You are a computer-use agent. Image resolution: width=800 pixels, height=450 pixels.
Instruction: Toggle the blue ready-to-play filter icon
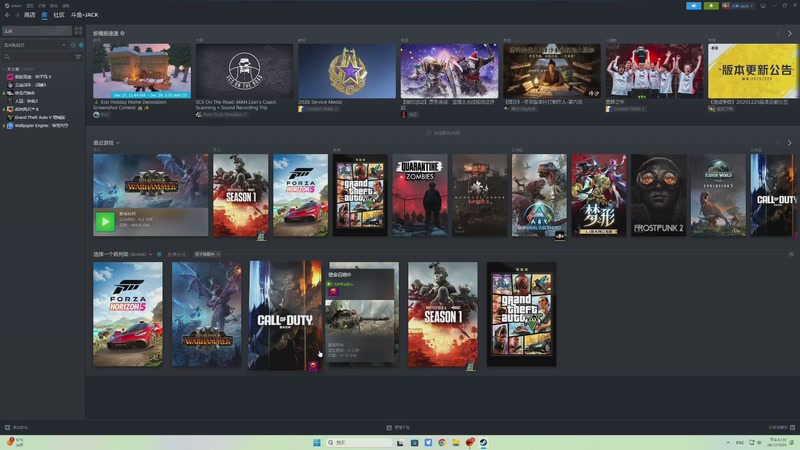pos(81,45)
